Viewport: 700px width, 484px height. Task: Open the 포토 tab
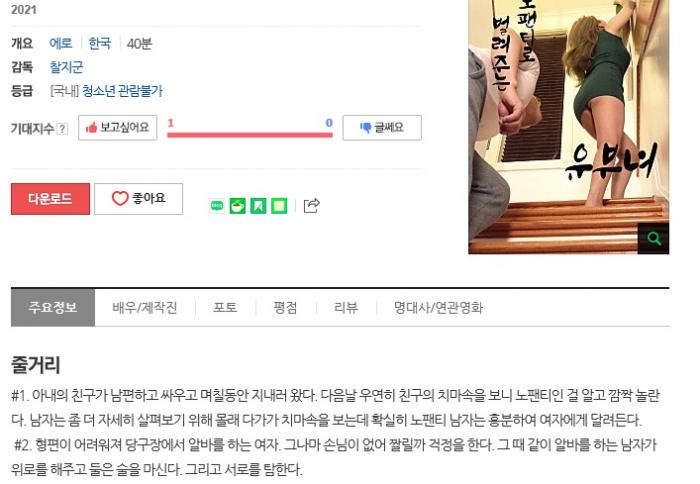pos(225,307)
